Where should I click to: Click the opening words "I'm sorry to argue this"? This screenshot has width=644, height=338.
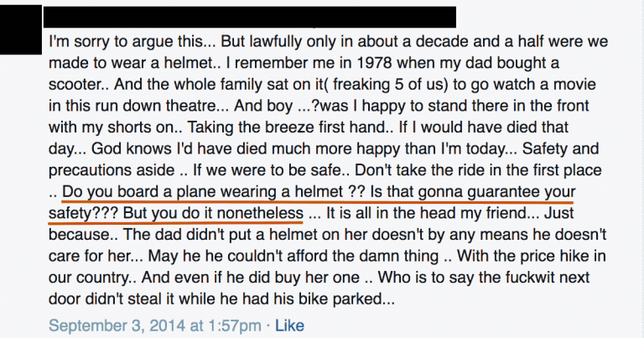122,41
